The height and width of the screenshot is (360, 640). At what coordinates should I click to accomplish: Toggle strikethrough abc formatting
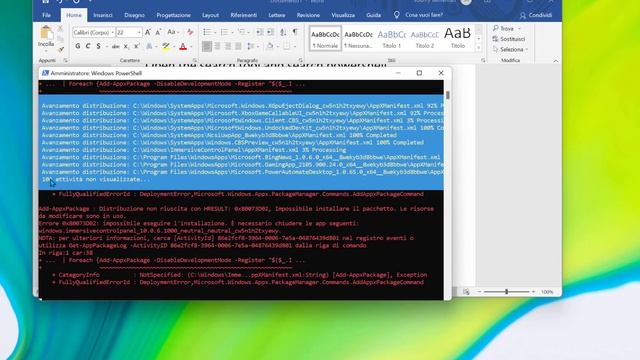[116, 47]
